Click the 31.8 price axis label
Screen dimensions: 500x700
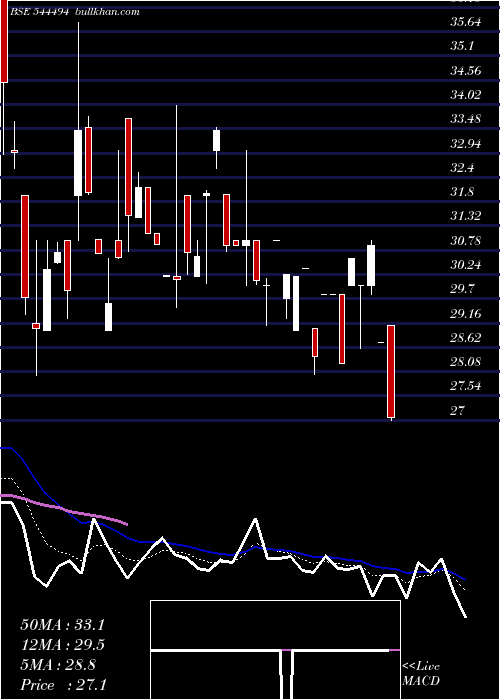[461, 192]
